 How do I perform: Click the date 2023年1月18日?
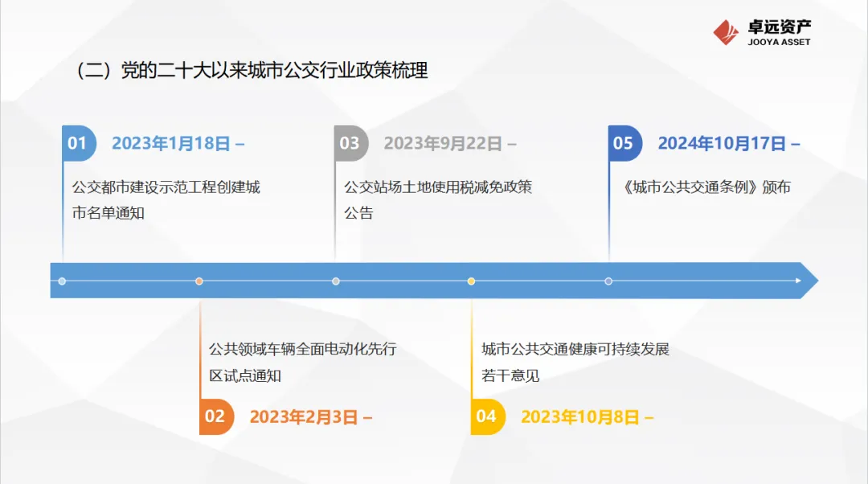[x=171, y=143]
